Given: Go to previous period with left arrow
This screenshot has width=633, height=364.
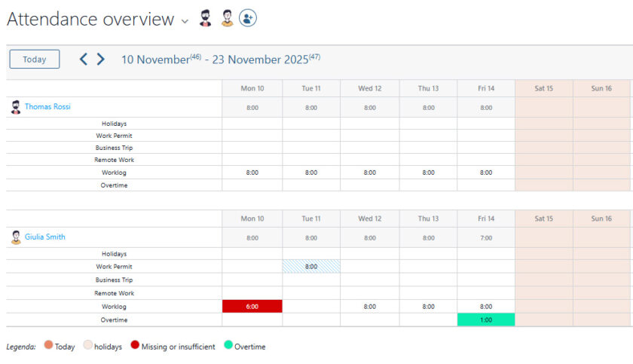Looking at the screenshot, I should point(84,59).
